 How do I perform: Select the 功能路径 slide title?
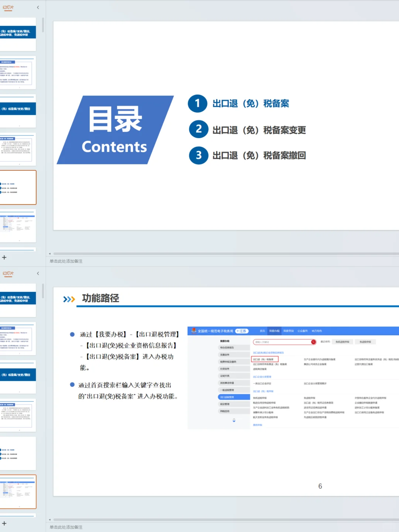click(100, 298)
